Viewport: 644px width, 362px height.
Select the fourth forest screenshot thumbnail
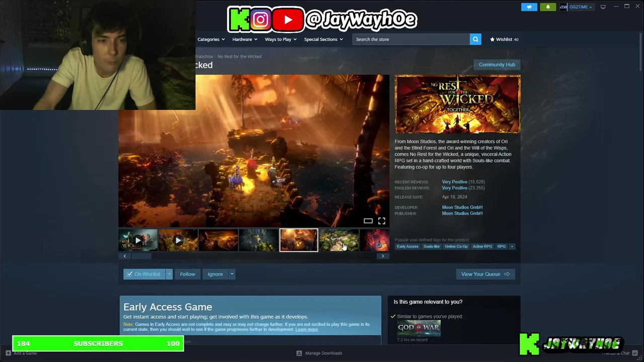tap(259, 240)
